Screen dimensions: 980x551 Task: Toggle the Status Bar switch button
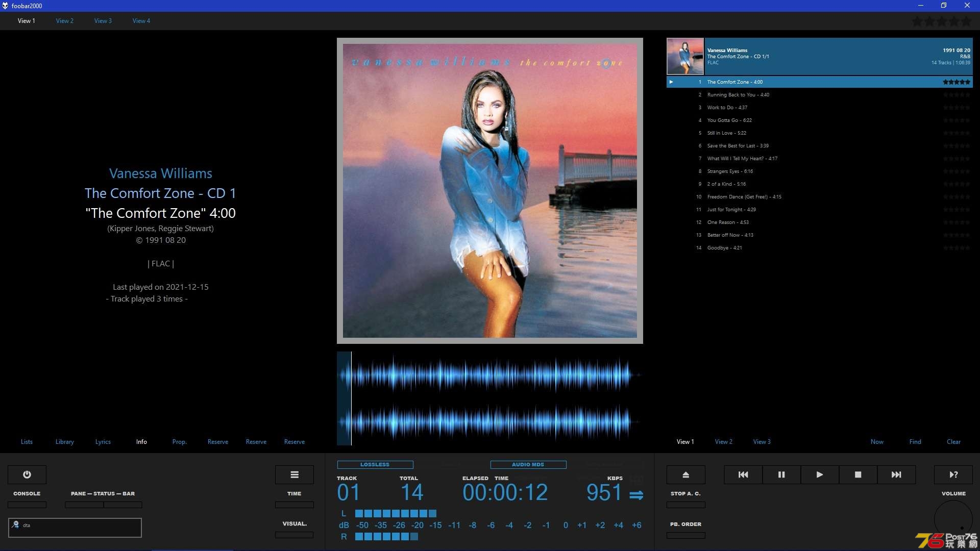(x=123, y=505)
